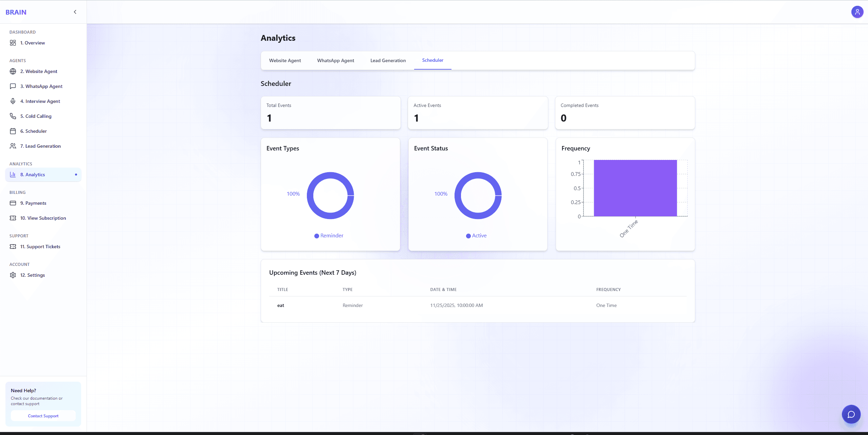Click the Website Agent globe icon
868x435 pixels.
tap(13, 71)
